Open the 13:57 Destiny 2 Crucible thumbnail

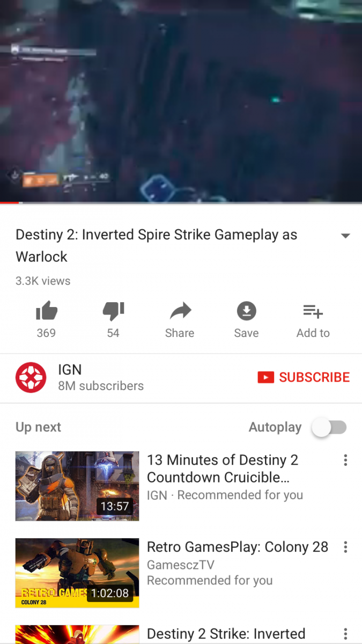77,486
